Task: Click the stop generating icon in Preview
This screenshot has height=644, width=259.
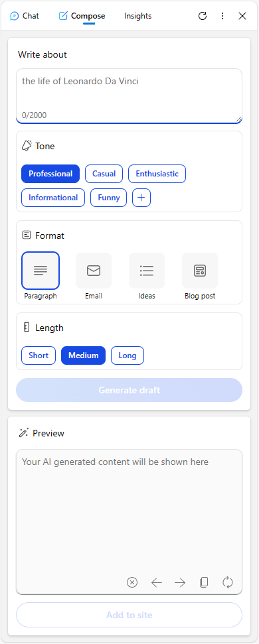Action: pyautogui.click(x=132, y=582)
